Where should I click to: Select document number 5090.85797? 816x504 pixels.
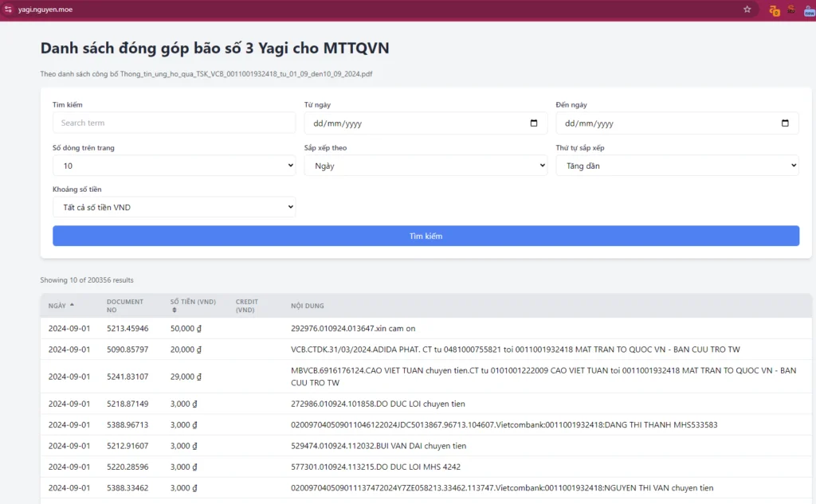point(127,350)
